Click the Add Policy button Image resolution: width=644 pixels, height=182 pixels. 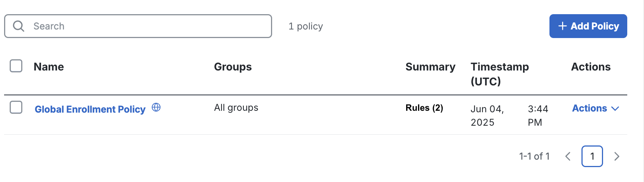point(588,26)
